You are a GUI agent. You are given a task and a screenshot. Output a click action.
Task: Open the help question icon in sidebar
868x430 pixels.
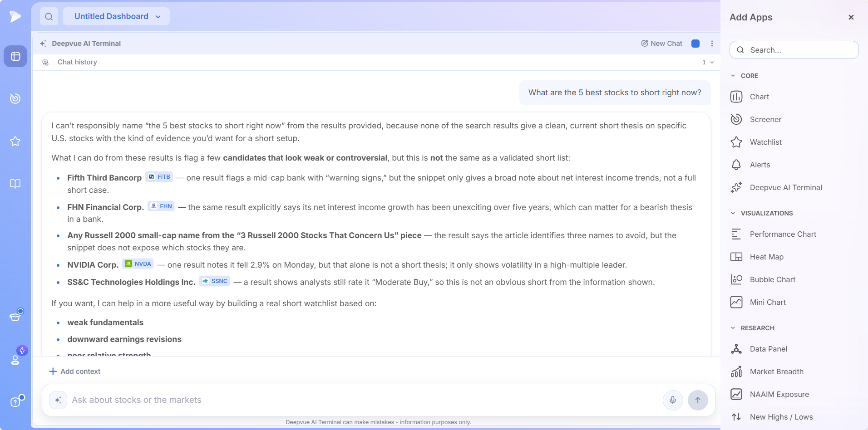15,401
